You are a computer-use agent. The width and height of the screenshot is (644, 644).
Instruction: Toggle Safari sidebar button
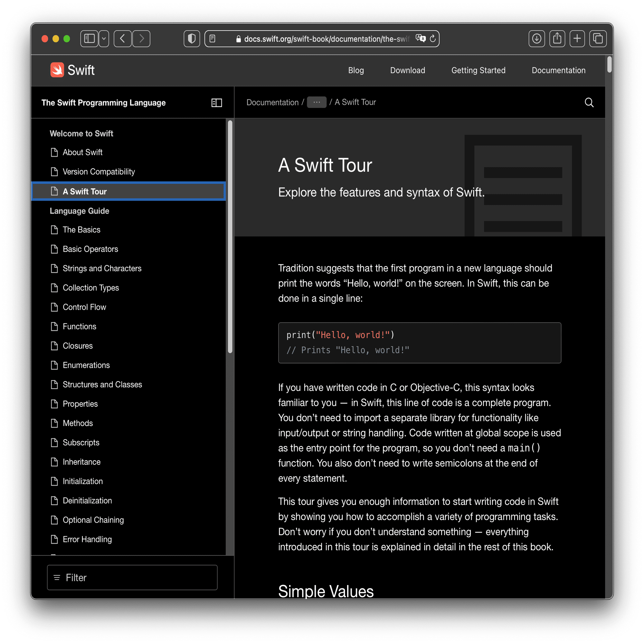89,39
